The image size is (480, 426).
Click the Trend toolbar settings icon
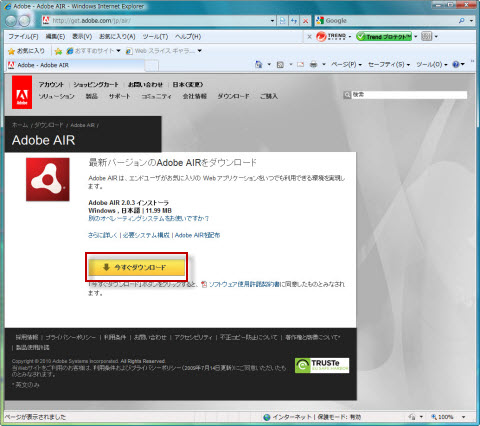click(426, 36)
